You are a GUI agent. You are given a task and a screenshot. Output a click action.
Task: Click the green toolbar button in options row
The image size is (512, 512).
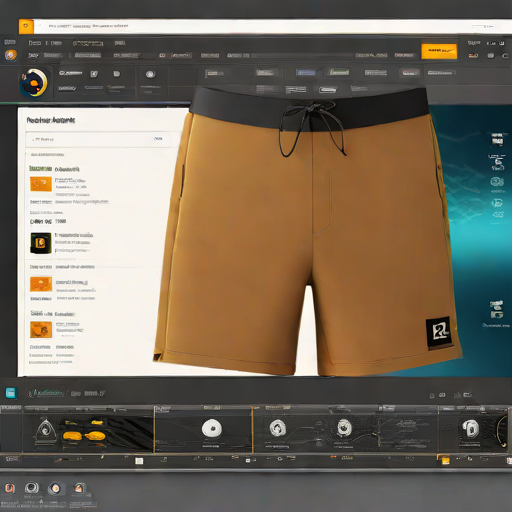point(339,72)
